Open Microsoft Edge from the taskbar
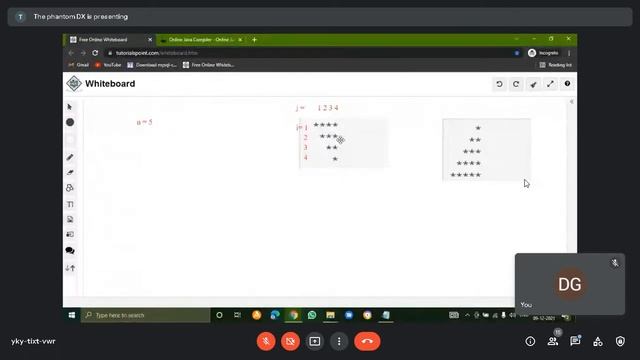640x360 pixels. pyautogui.click(x=275, y=315)
